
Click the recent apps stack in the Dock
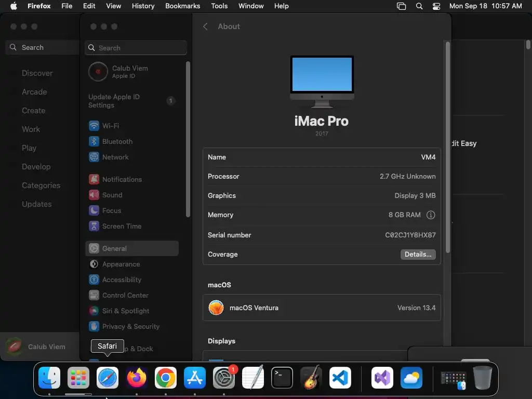click(453, 380)
